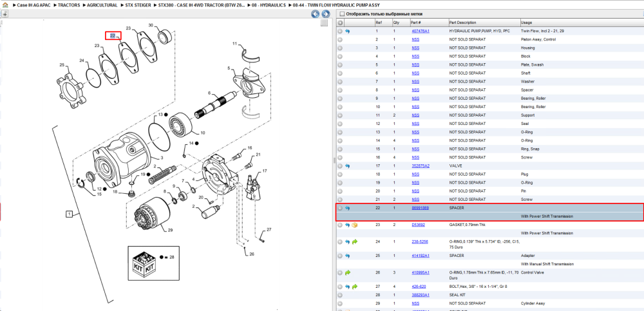Select boxed callout 1 in the diagram

(70, 214)
